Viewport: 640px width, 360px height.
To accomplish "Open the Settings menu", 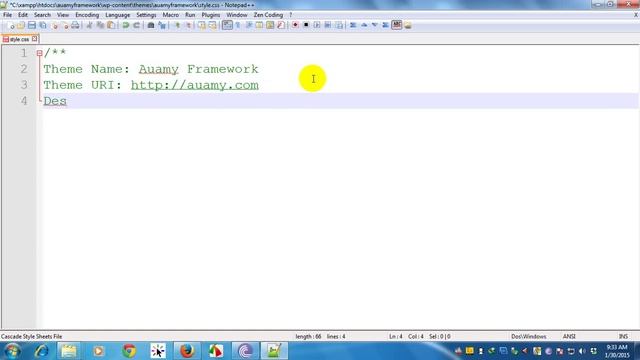I will pyautogui.click(x=146, y=15).
